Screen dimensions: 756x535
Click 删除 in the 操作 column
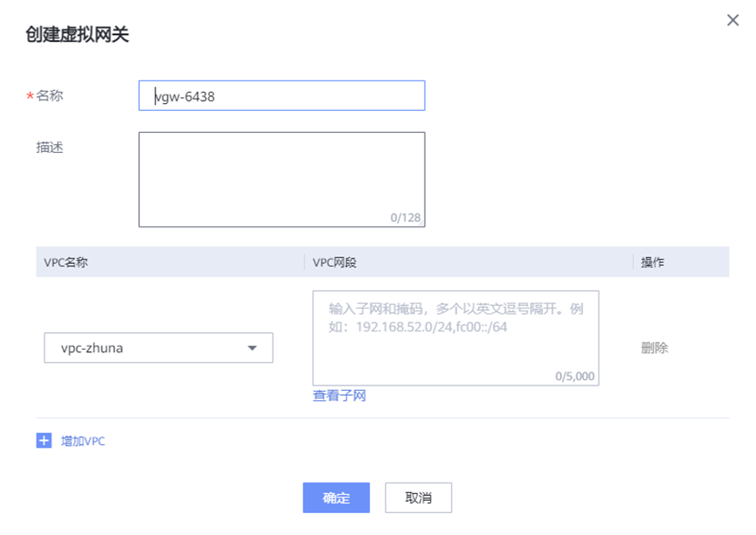coord(655,348)
